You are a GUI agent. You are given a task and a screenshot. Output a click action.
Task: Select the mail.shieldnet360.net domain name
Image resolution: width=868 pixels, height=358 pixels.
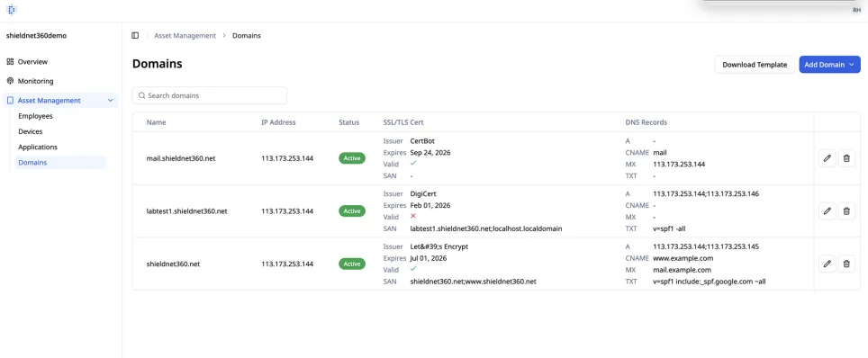point(181,158)
